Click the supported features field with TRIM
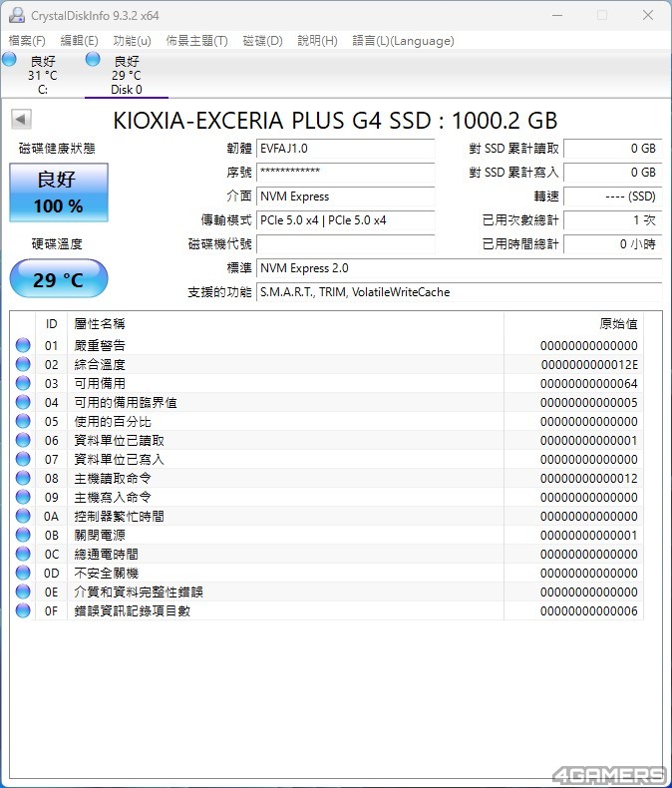The image size is (672, 788). click(459, 292)
